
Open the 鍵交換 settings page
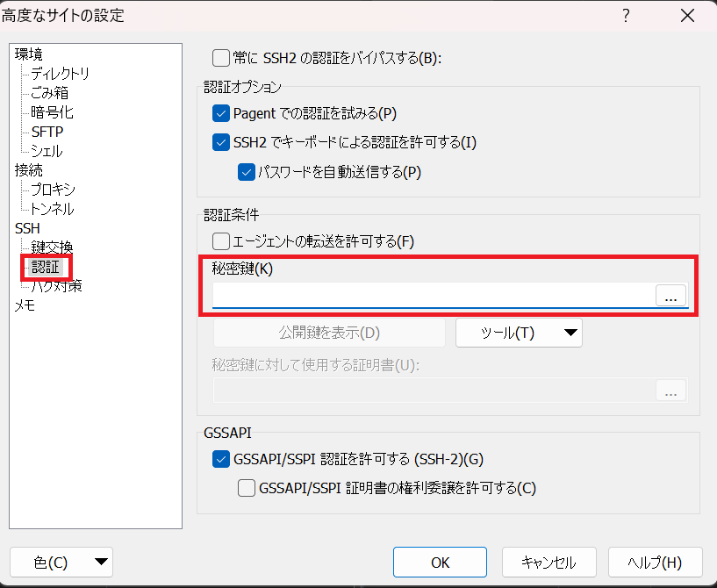pos(52,247)
